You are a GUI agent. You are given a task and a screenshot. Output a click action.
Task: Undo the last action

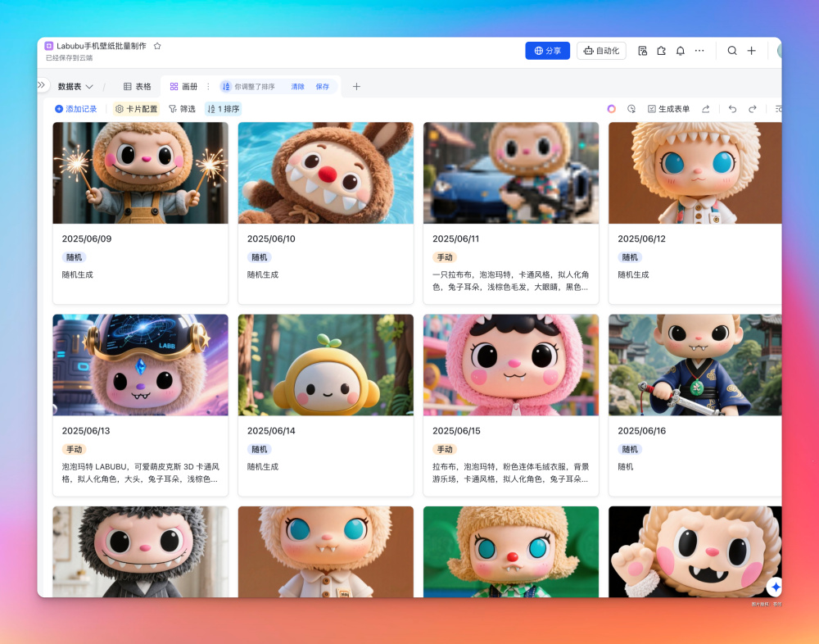[x=732, y=109]
